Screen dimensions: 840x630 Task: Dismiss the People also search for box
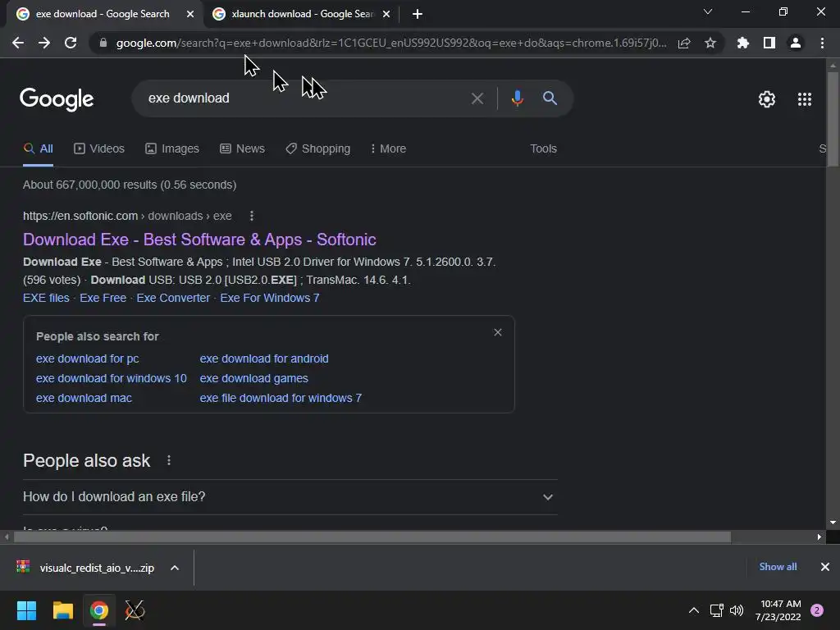point(498,333)
